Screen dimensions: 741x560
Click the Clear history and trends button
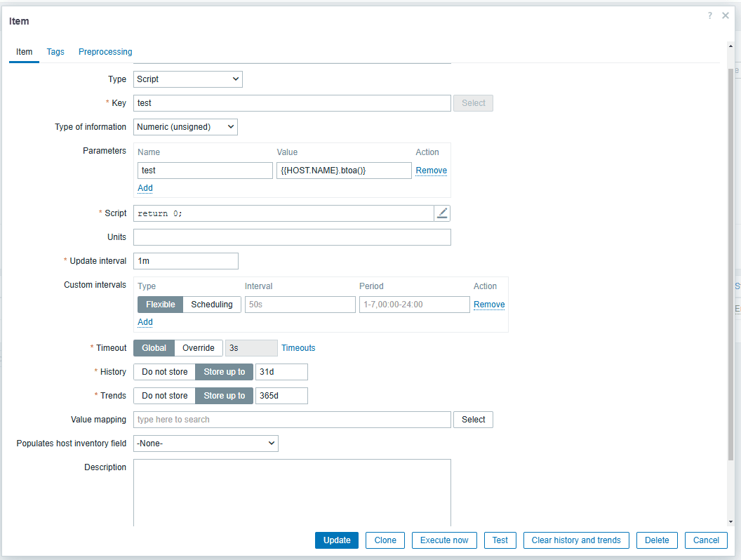pos(575,540)
